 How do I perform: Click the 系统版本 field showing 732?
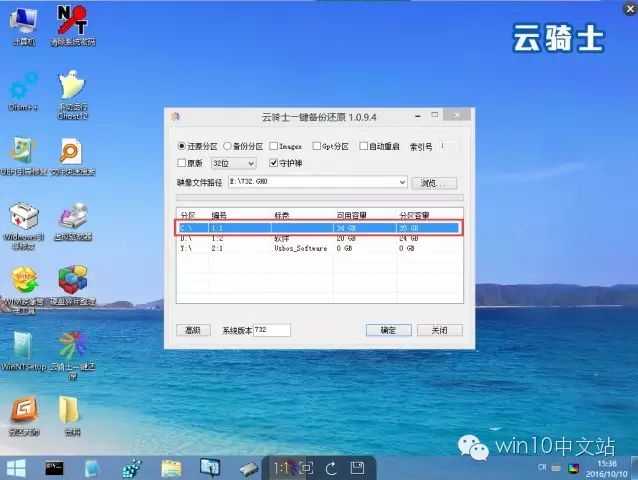click(272, 330)
